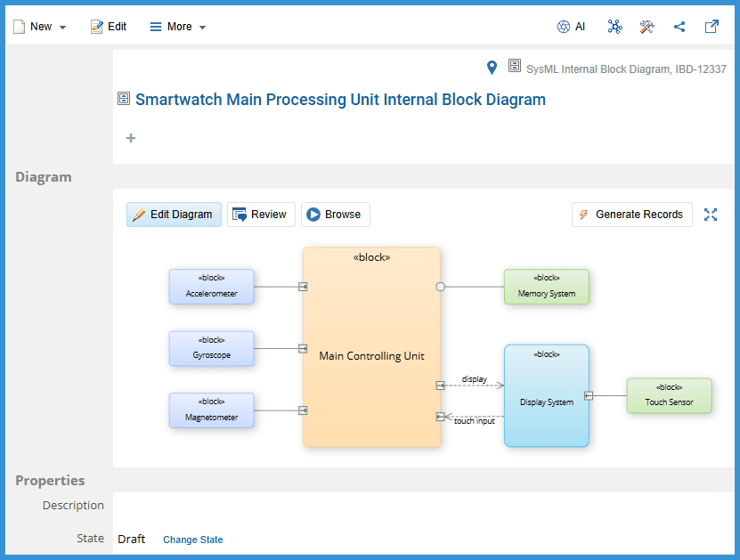Click the hammer and wrench tools icon
The height and width of the screenshot is (560, 740).
pos(646,27)
